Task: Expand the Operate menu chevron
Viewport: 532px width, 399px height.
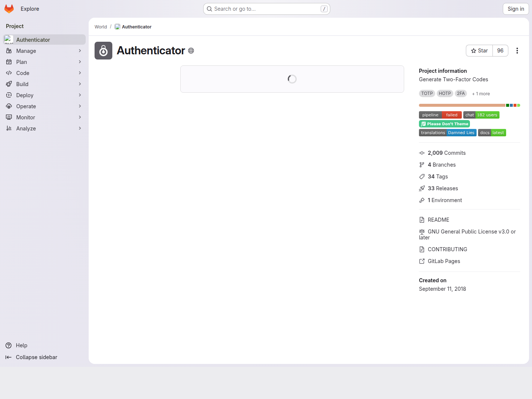Action: (80, 106)
